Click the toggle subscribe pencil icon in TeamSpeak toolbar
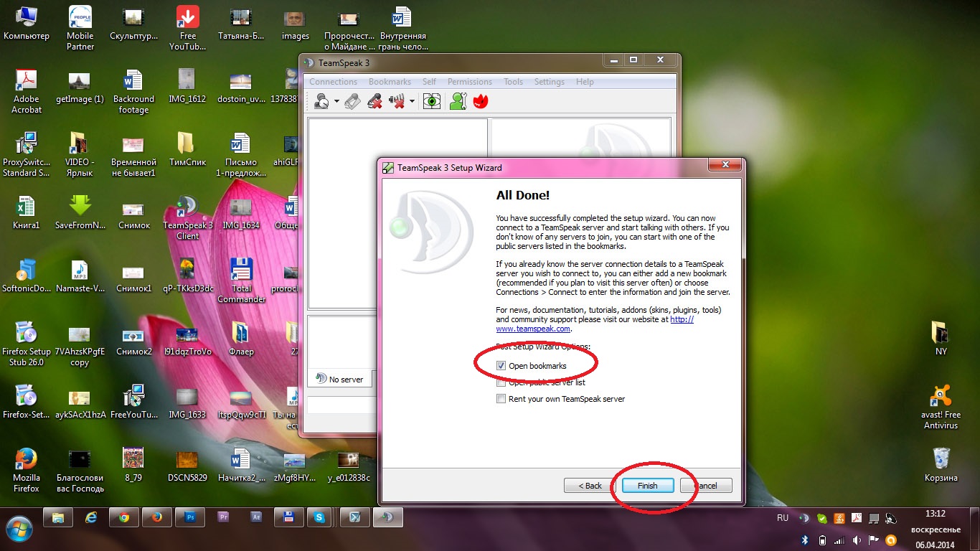This screenshot has width=980, height=551. coord(352,101)
